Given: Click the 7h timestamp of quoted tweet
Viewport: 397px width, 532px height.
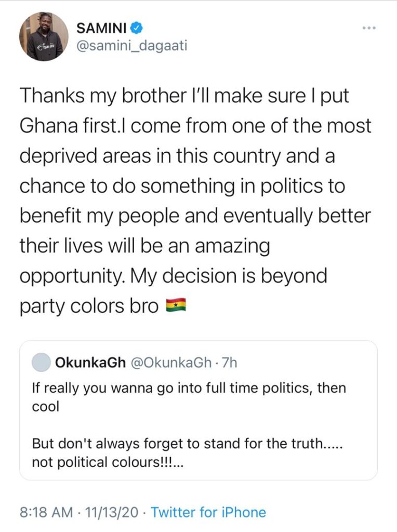Looking at the screenshot, I should coord(229,363).
